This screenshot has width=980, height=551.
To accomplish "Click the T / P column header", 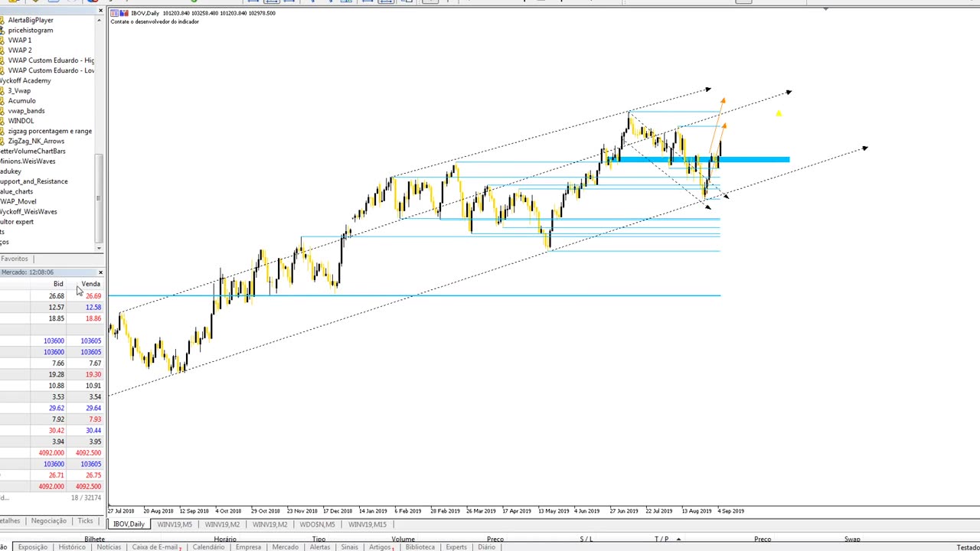I will (x=661, y=539).
